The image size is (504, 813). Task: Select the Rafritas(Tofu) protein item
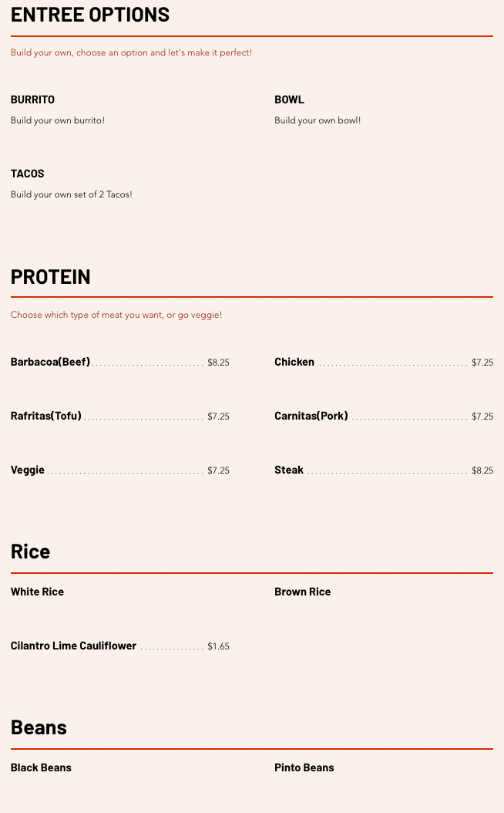[46, 416]
